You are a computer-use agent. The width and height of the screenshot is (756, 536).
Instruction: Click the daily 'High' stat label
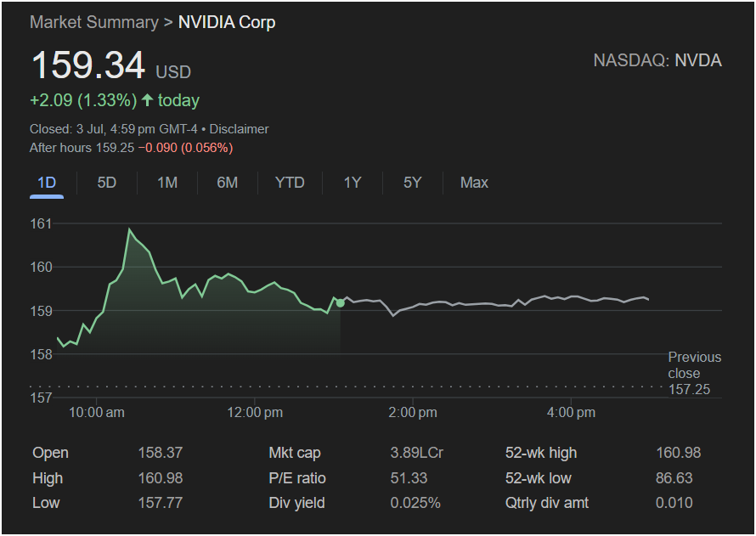pyautogui.click(x=48, y=478)
